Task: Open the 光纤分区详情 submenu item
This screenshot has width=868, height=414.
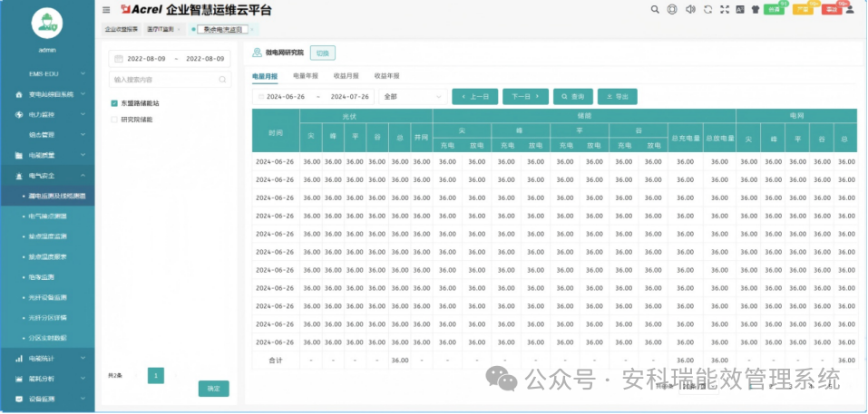Action: click(x=47, y=318)
